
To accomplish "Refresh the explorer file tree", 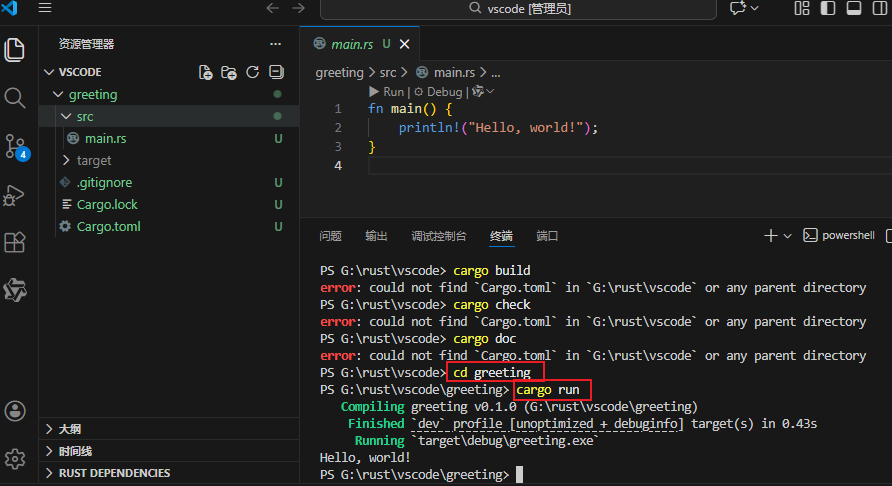I will coord(253,72).
